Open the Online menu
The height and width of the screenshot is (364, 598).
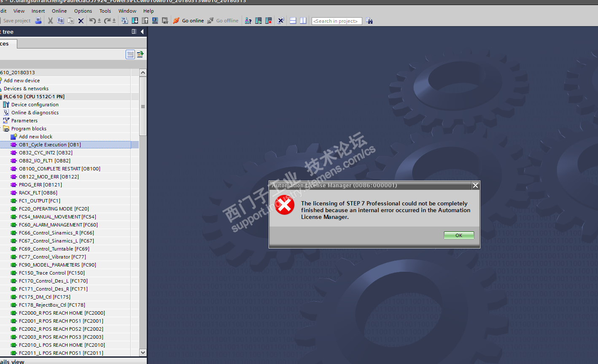tap(59, 11)
